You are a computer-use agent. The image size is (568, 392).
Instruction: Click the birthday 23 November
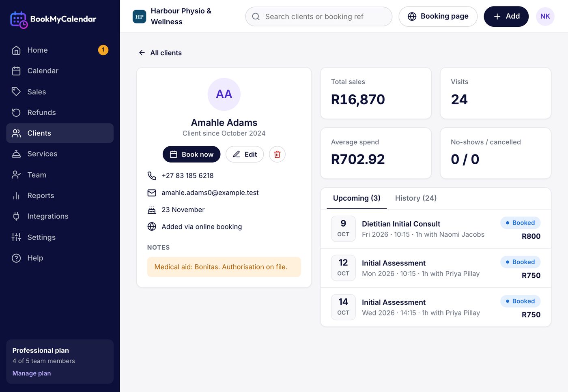(183, 210)
